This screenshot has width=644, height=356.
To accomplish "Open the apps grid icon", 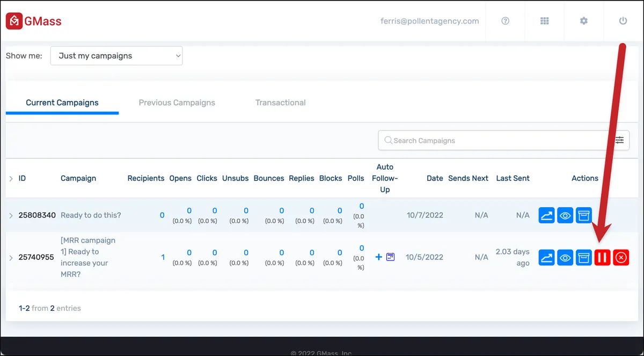I will [x=544, y=21].
